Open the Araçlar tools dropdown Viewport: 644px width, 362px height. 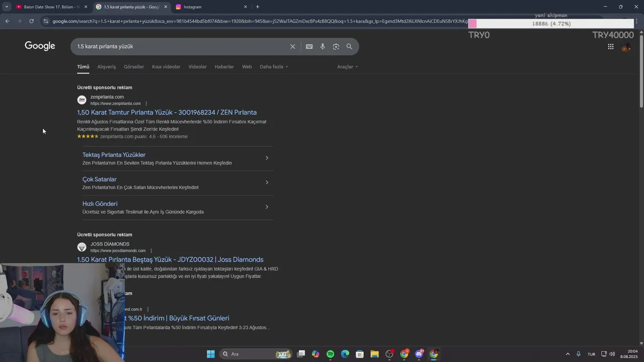pyautogui.click(x=347, y=67)
